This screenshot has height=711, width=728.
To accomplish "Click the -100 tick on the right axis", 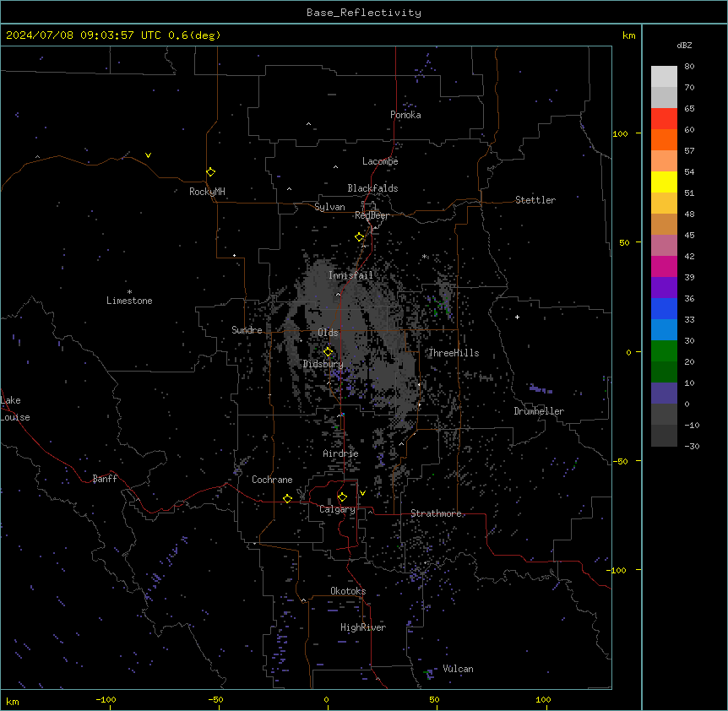I will tap(617, 570).
